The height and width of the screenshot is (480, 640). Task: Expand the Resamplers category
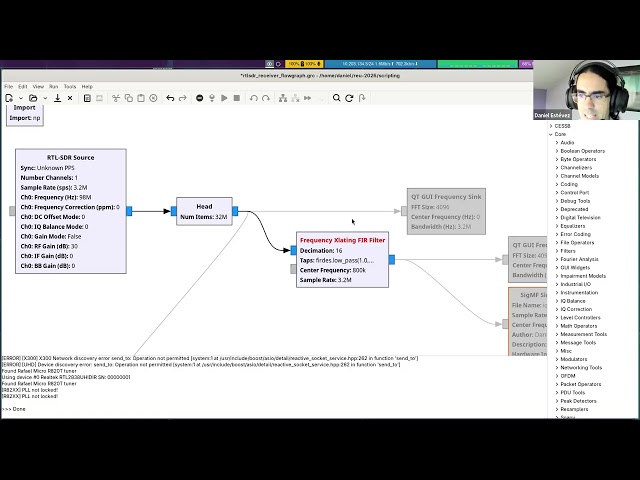557,409
